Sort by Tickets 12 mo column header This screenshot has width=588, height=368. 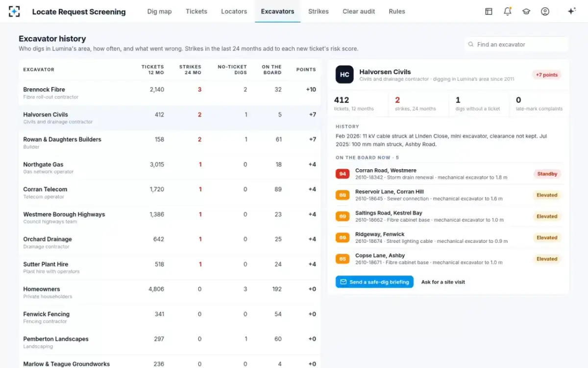[153, 70]
